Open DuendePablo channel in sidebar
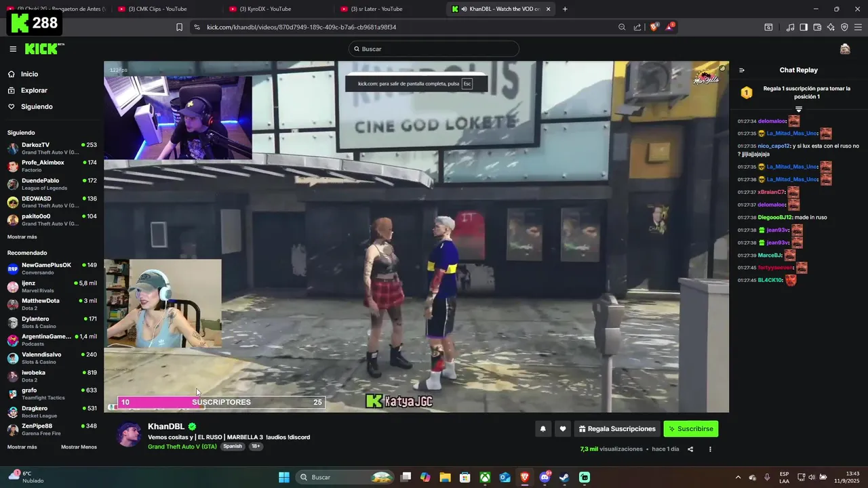This screenshot has width=868, height=488. pyautogui.click(x=52, y=184)
